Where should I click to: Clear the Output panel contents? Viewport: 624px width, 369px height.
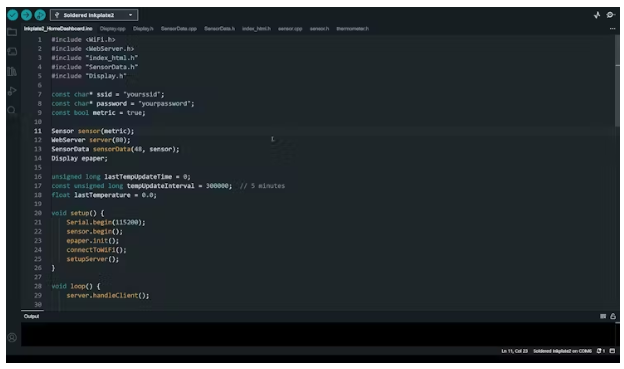[x=603, y=316]
